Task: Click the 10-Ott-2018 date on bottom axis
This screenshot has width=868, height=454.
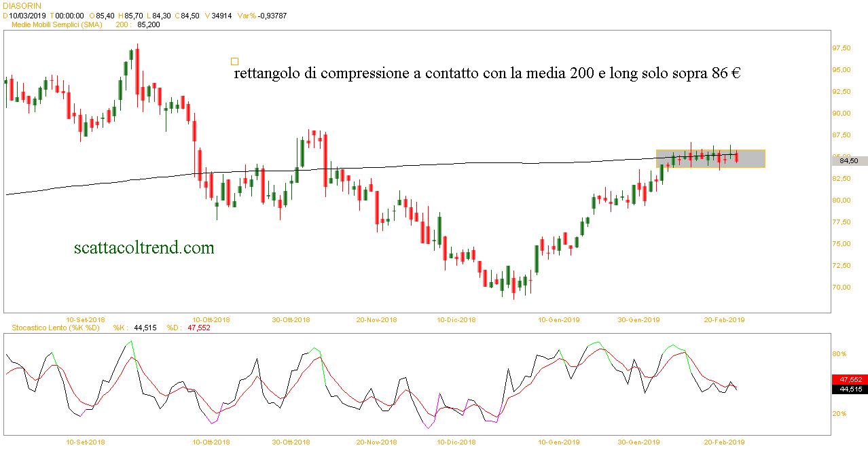Action: coord(211,442)
